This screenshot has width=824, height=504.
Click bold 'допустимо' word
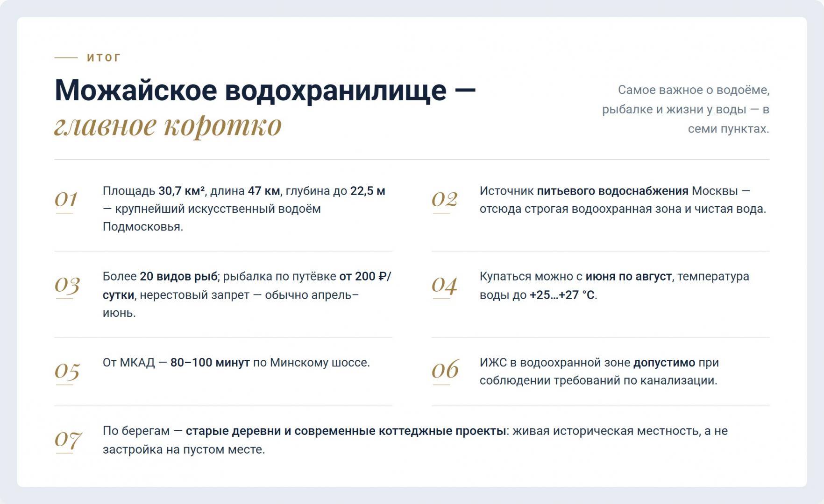tap(664, 363)
